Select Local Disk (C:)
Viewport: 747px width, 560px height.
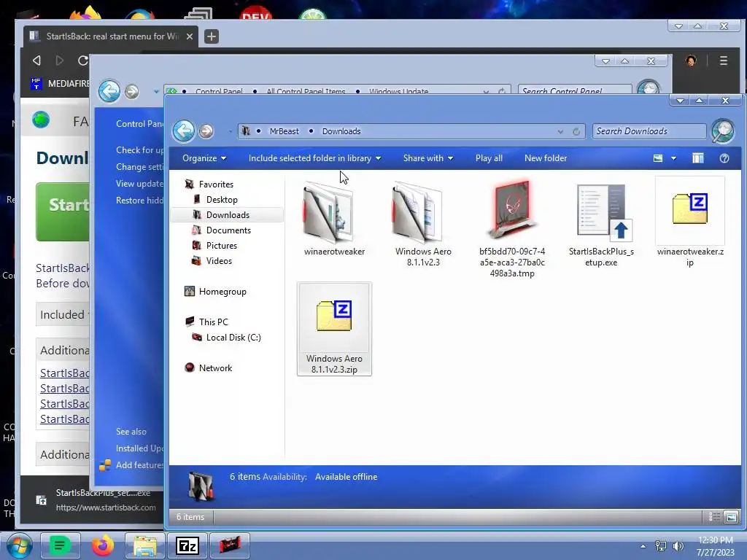tap(233, 337)
